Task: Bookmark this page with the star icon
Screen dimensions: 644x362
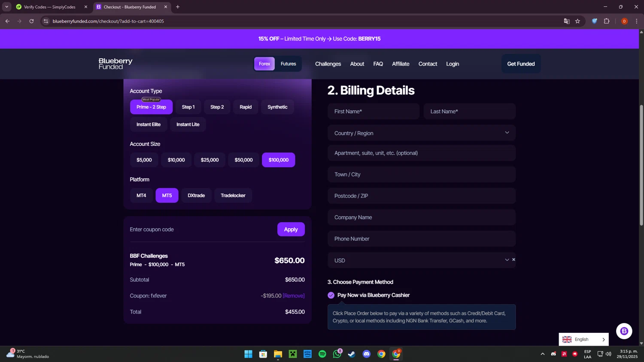Action: point(577,21)
